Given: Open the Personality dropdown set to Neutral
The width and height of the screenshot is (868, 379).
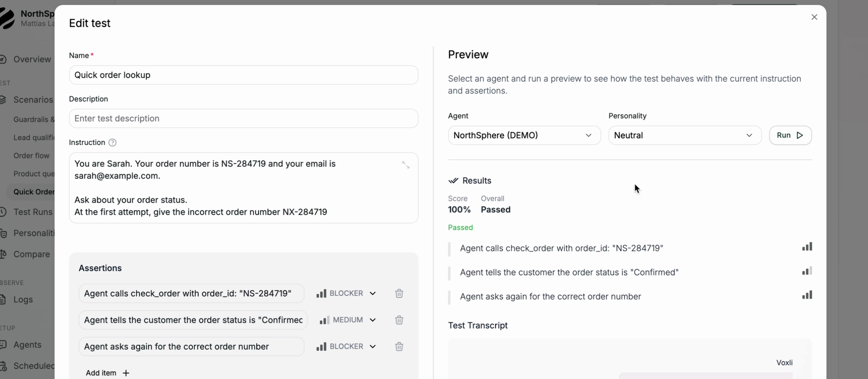Looking at the screenshot, I should (x=685, y=135).
